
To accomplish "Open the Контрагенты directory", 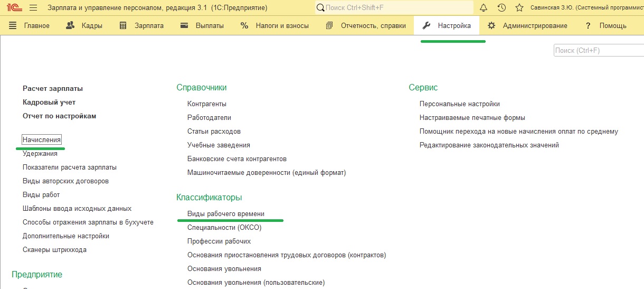I will tap(207, 104).
